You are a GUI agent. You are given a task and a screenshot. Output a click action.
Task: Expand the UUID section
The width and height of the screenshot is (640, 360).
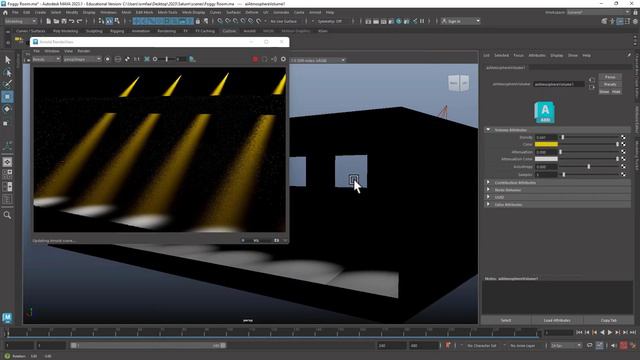[x=488, y=197]
